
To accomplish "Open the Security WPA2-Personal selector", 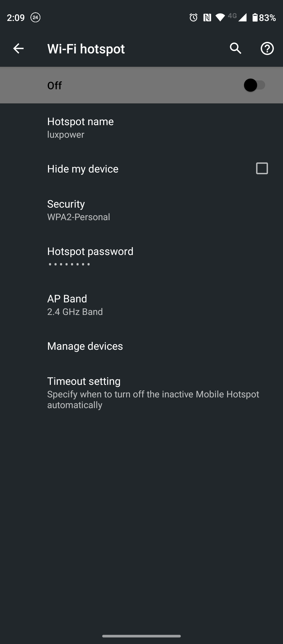I will click(x=141, y=210).
